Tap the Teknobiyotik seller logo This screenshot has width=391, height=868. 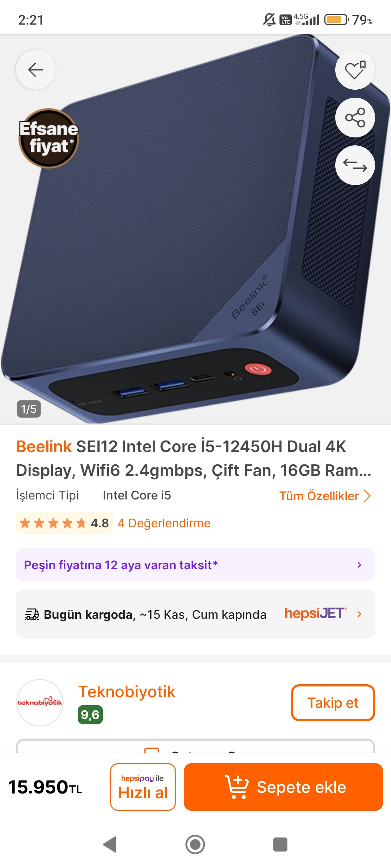click(x=40, y=702)
